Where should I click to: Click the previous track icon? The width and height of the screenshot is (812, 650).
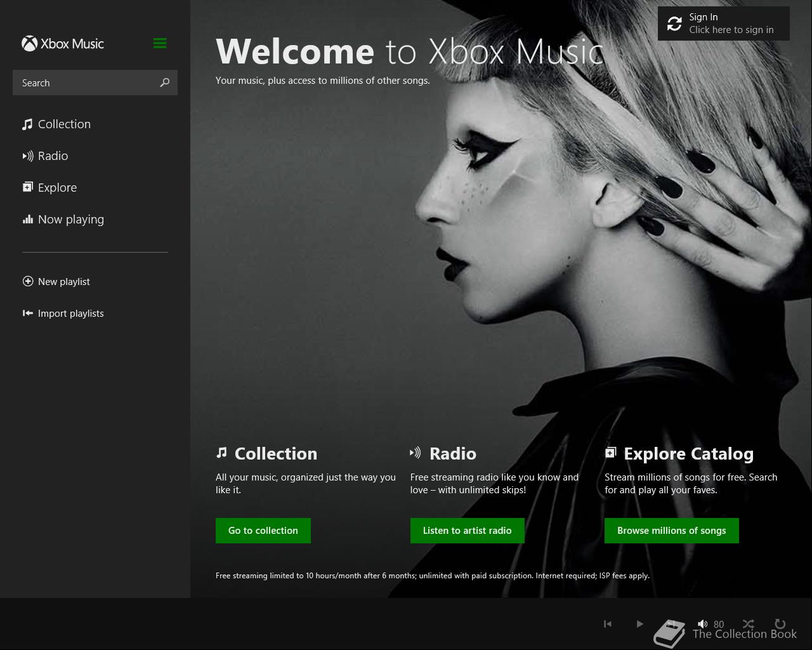[608, 624]
